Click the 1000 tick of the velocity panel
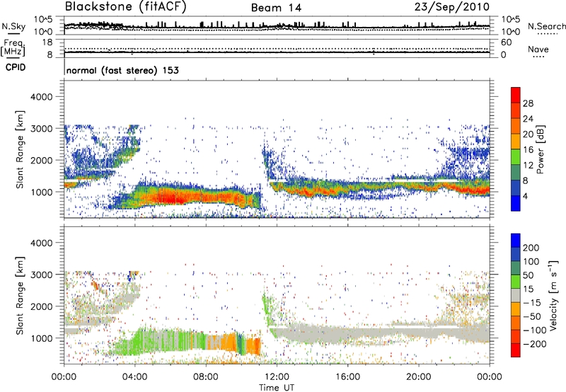 [42, 338]
